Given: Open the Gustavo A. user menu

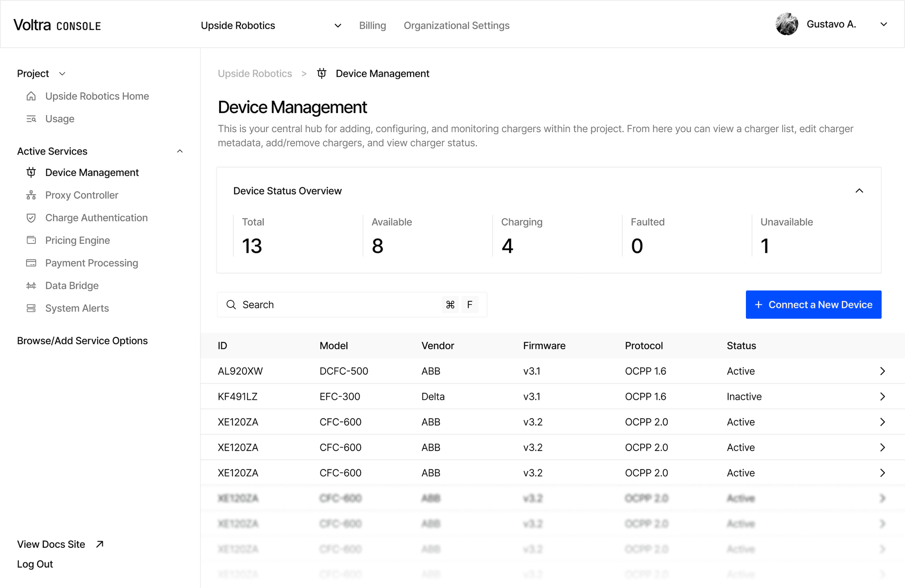Looking at the screenshot, I should tap(883, 24).
